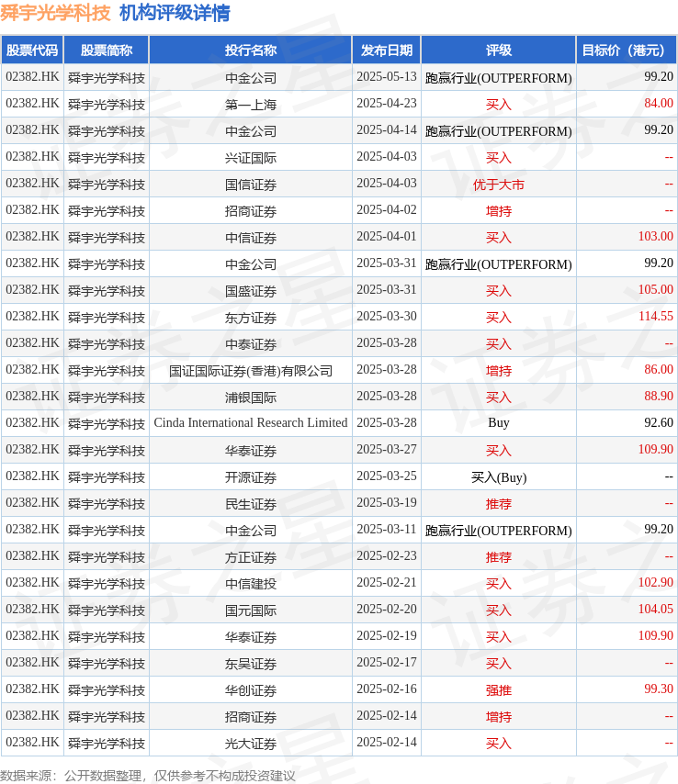Select the 中泰证券 broker cell

(251, 344)
